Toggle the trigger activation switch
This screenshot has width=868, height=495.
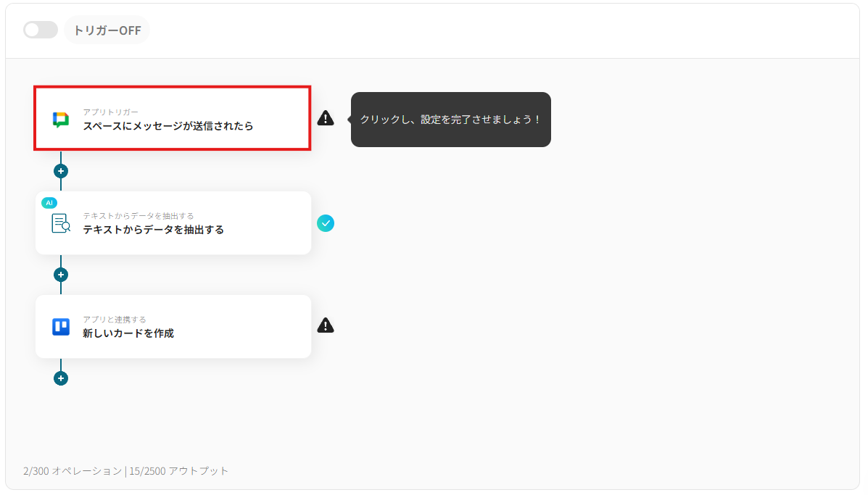(41, 30)
